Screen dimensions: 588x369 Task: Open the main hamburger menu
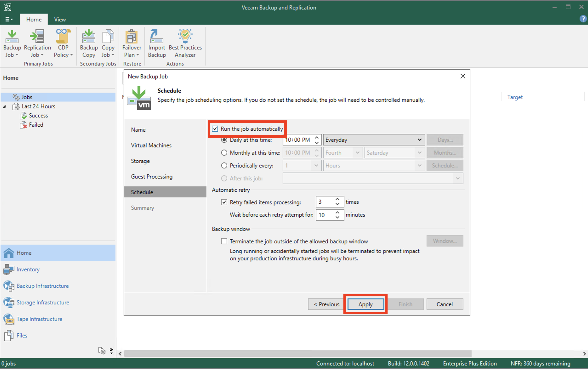click(9, 19)
